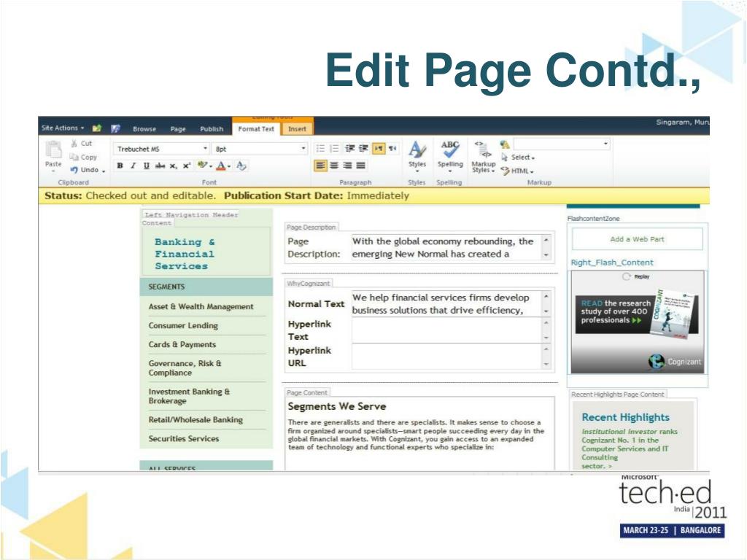Expand the Undo dropdown arrow

104,171
